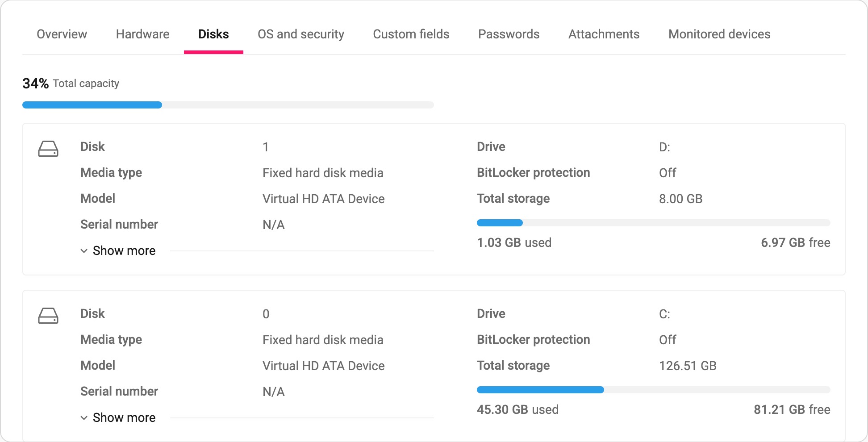The height and width of the screenshot is (442, 868).
Task: Switch to the Hardware tab
Action: click(142, 34)
